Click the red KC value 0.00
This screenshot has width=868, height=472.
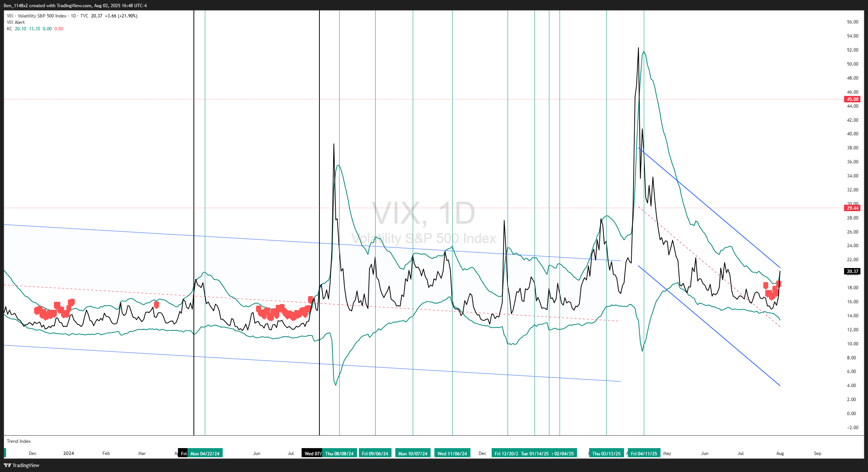[x=59, y=29]
